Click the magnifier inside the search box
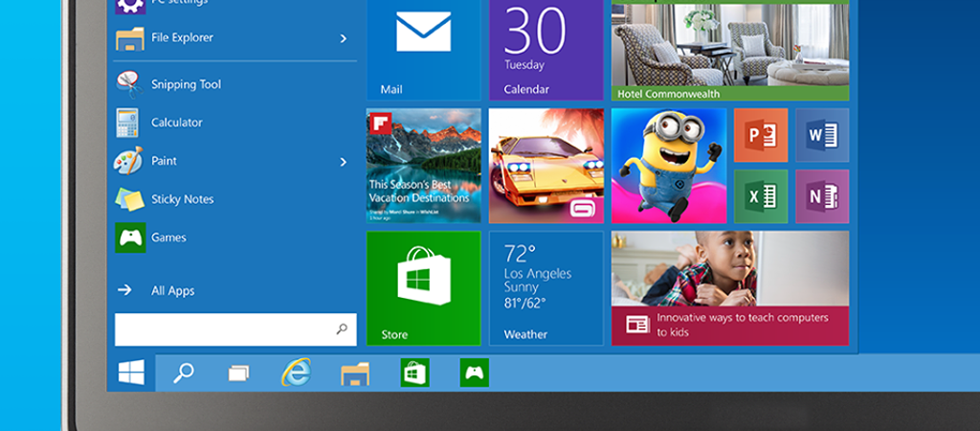Viewport: 980px width, 431px height. coord(342,329)
